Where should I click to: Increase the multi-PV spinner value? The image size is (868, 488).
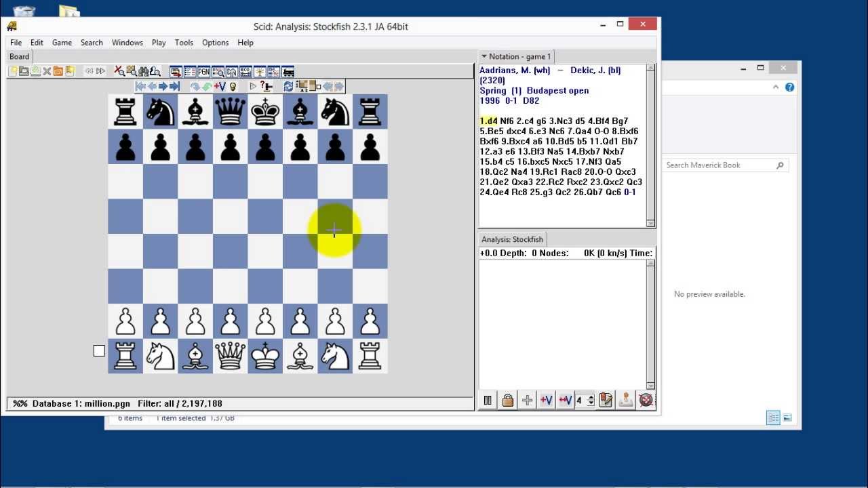pos(591,397)
